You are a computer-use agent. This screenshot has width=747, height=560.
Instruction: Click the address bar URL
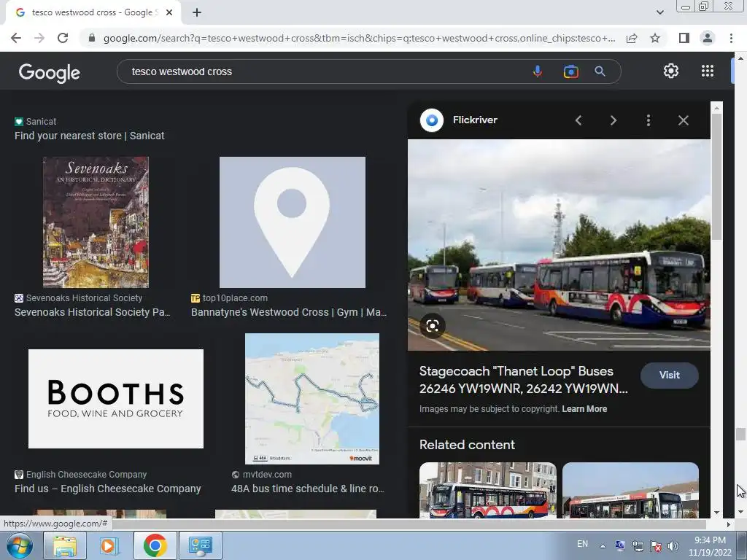point(359,38)
